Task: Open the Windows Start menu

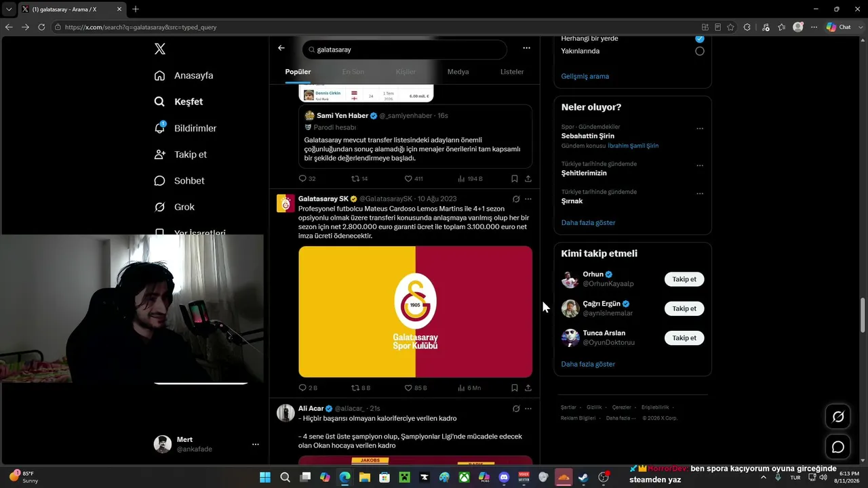Action: coord(264,477)
